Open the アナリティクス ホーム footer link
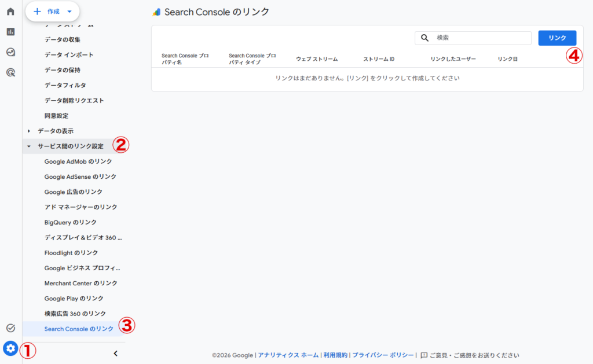 (288, 355)
